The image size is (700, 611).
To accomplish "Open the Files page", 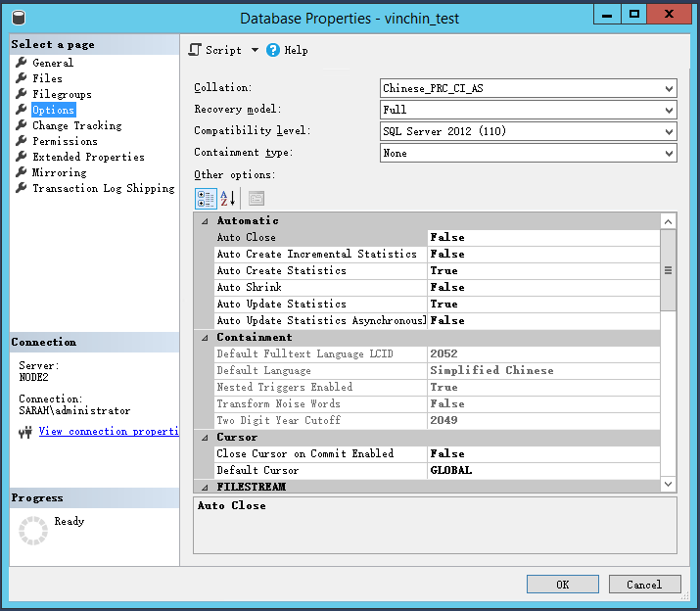I will pyautogui.click(x=47, y=78).
